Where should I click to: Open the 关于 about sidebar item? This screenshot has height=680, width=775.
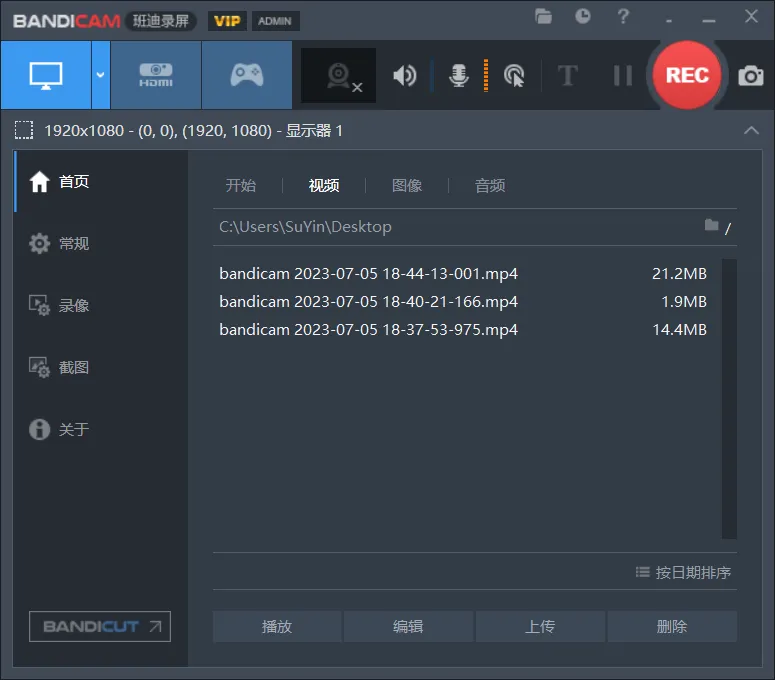[x=101, y=429]
